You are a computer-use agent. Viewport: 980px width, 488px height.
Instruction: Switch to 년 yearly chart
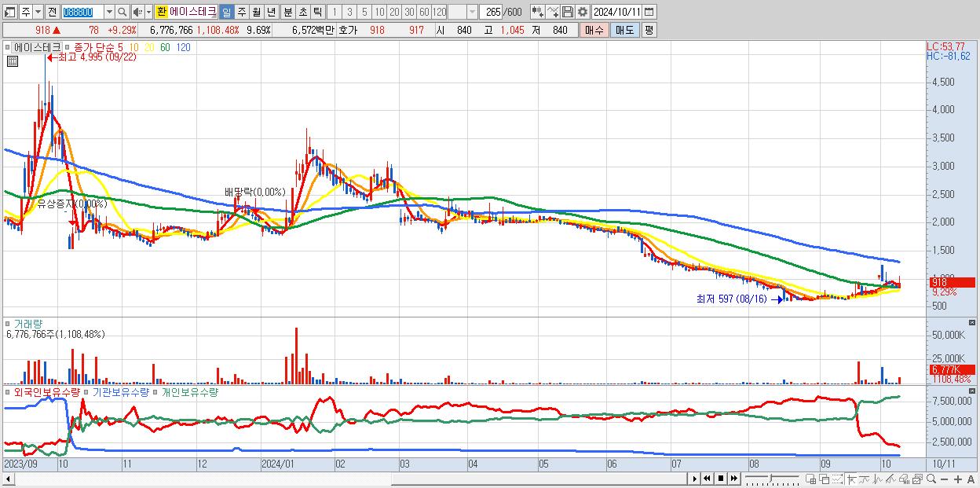[x=271, y=12]
